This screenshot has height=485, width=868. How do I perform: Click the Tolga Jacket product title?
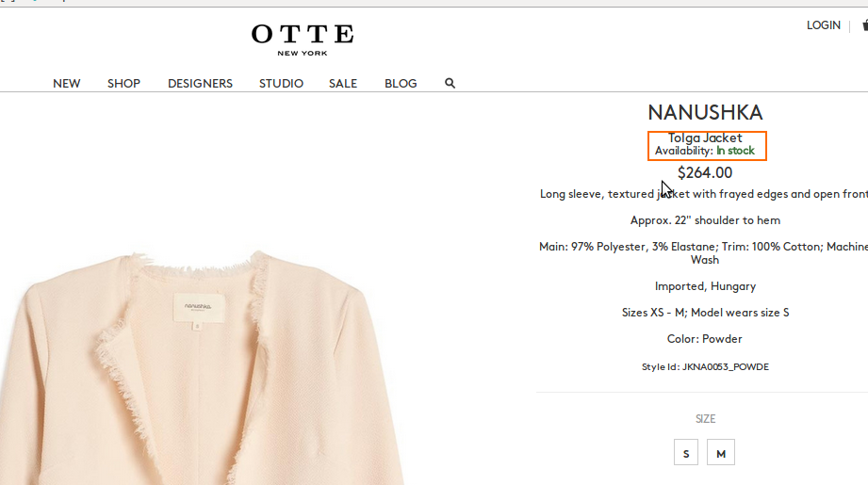point(705,137)
